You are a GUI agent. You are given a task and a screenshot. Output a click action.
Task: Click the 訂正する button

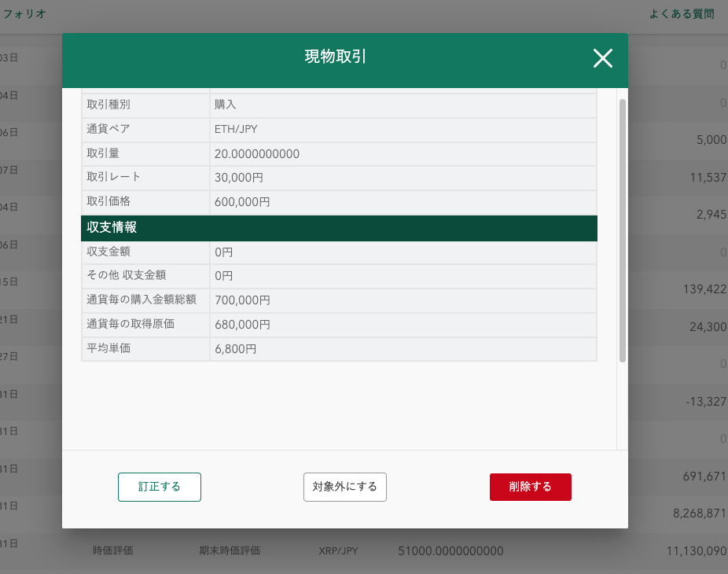coord(160,487)
